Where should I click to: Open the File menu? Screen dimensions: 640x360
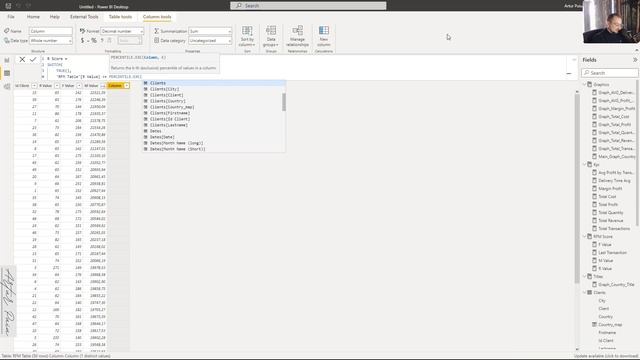[11, 17]
